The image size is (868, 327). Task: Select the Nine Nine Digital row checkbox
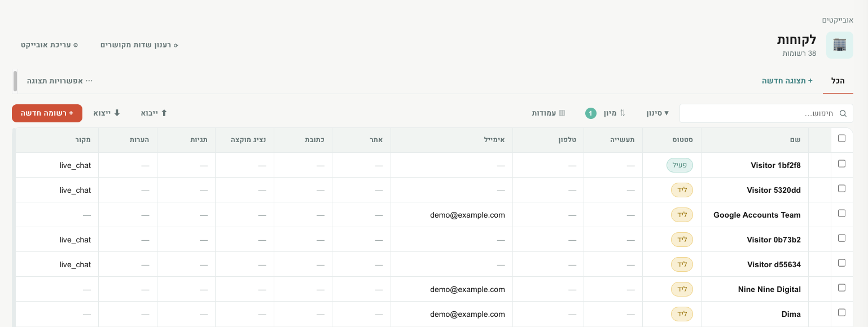842,288
